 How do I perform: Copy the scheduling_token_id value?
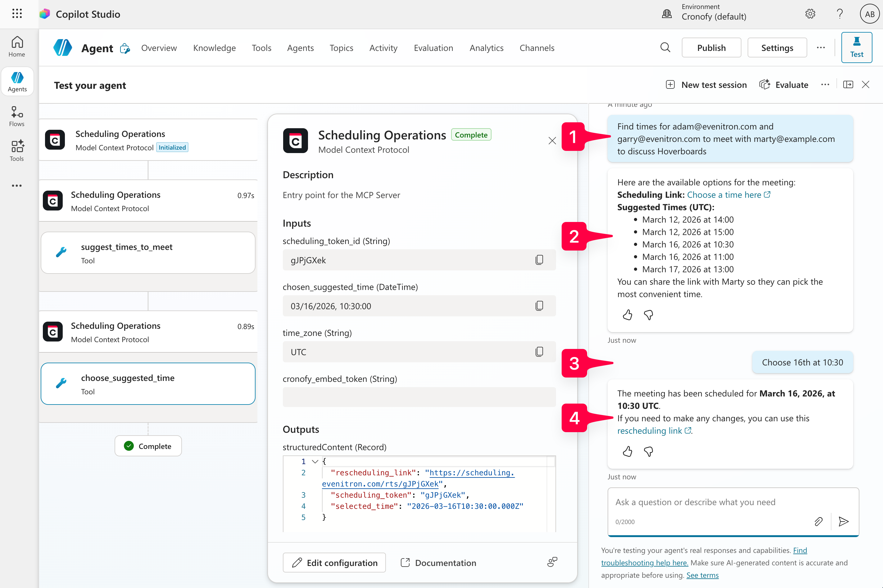[x=539, y=260]
